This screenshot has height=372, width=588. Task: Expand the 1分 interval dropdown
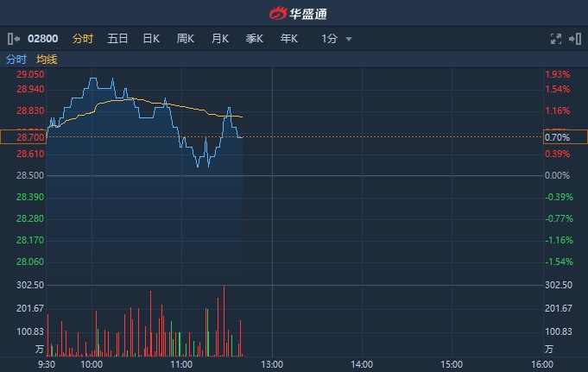330,38
